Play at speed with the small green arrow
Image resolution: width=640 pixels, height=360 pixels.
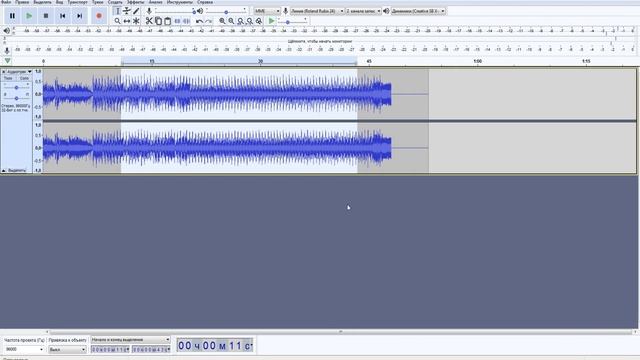coord(271,21)
